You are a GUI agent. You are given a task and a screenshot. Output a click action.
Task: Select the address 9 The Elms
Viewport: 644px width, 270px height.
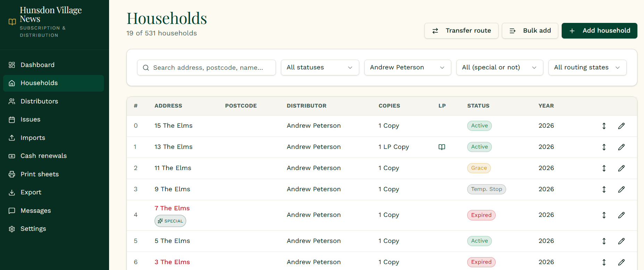[172, 189]
